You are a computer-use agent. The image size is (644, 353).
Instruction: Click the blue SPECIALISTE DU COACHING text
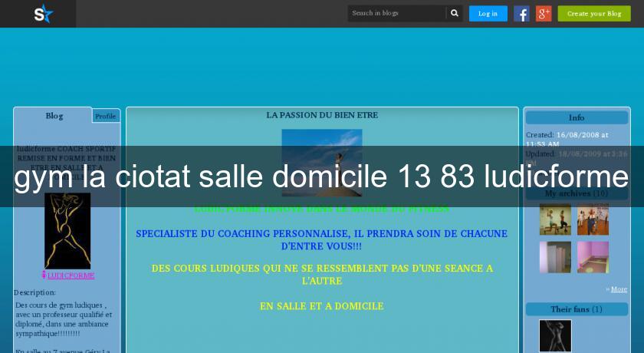tap(321, 240)
